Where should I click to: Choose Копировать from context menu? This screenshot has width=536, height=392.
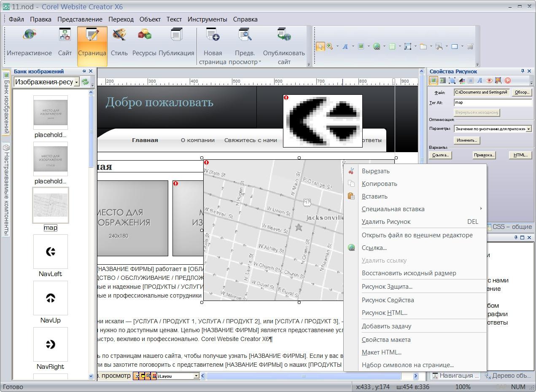click(x=379, y=184)
